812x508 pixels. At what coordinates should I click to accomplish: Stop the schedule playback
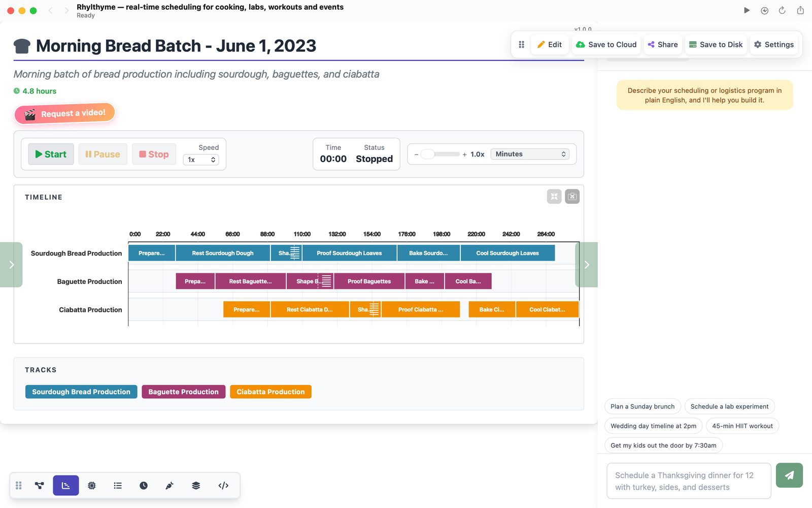point(154,154)
